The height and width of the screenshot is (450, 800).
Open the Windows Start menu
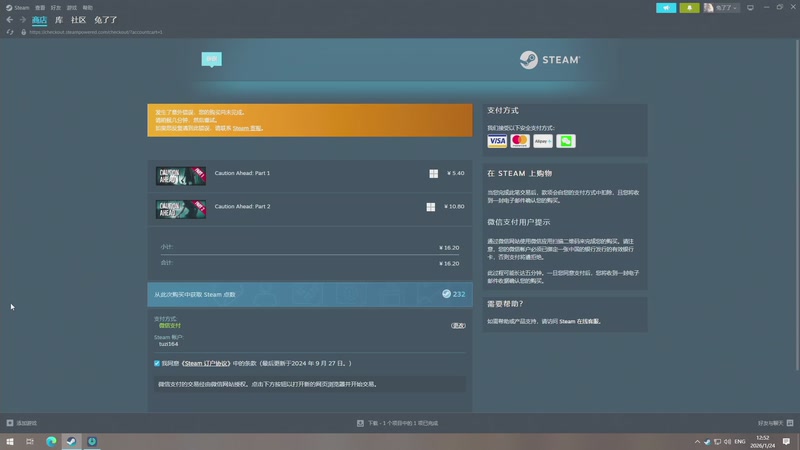10,441
